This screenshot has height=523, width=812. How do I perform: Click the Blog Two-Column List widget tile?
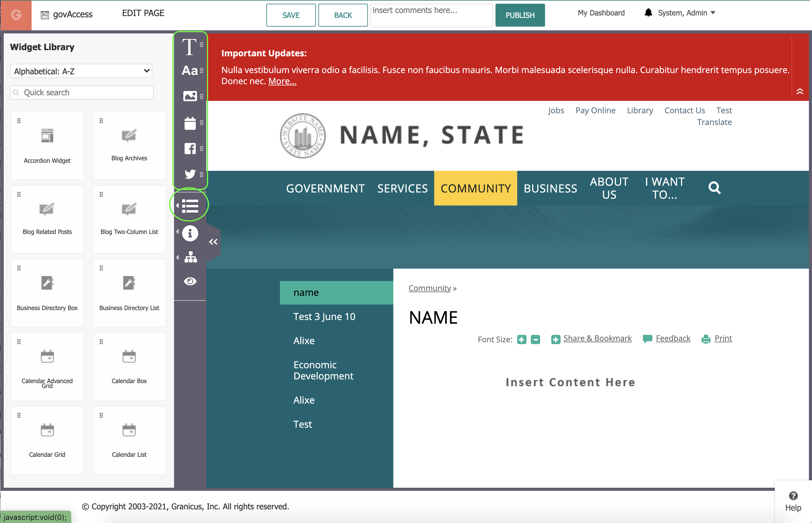tap(129, 219)
